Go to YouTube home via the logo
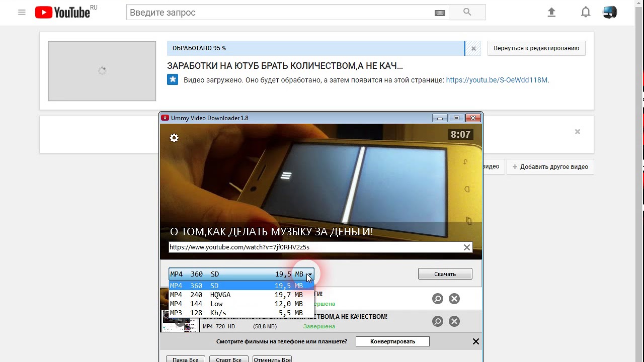Image resolution: width=644 pixels, height=362 pixels. tap(62, 13)
